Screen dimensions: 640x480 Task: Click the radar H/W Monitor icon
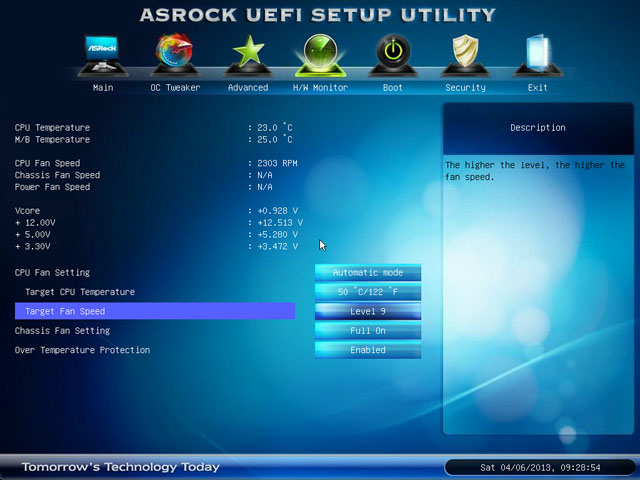pyautogui.click(x=320, y=56)
